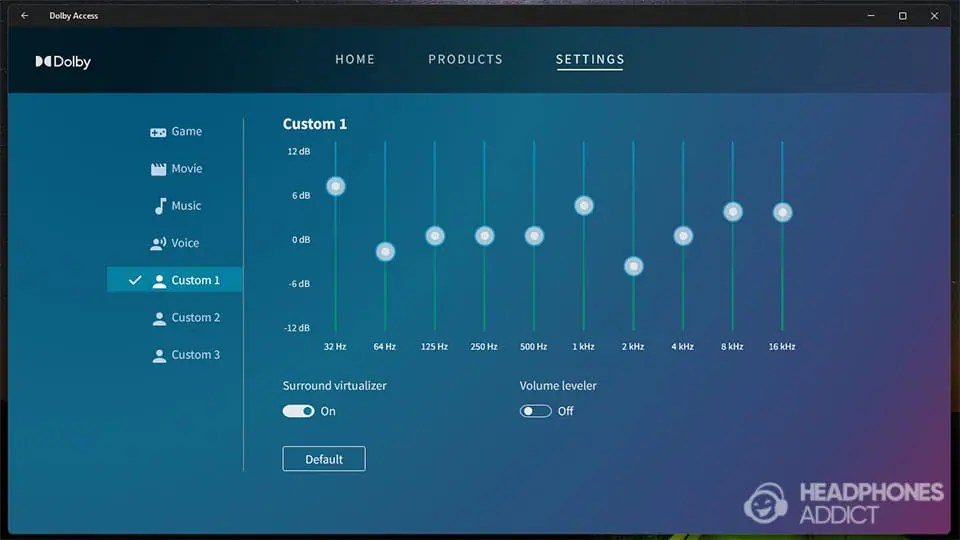The height and width of the screenshot is (540, 960).
Task: Click the Custom 3 person icon
Action: pyautogui.click(x=159, y=355)
